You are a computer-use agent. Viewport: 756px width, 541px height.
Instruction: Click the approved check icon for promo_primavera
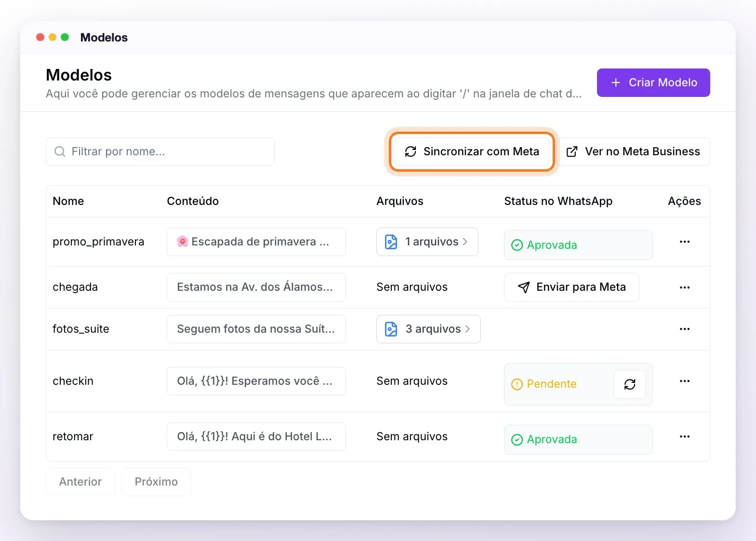point(517,245)
